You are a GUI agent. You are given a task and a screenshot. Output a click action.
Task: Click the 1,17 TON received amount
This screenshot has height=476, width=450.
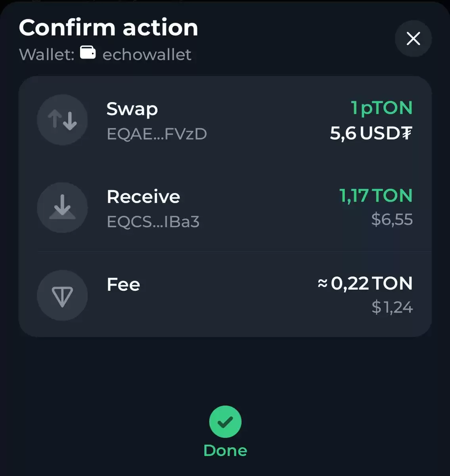pyautogui.click(x=376, y=196)
